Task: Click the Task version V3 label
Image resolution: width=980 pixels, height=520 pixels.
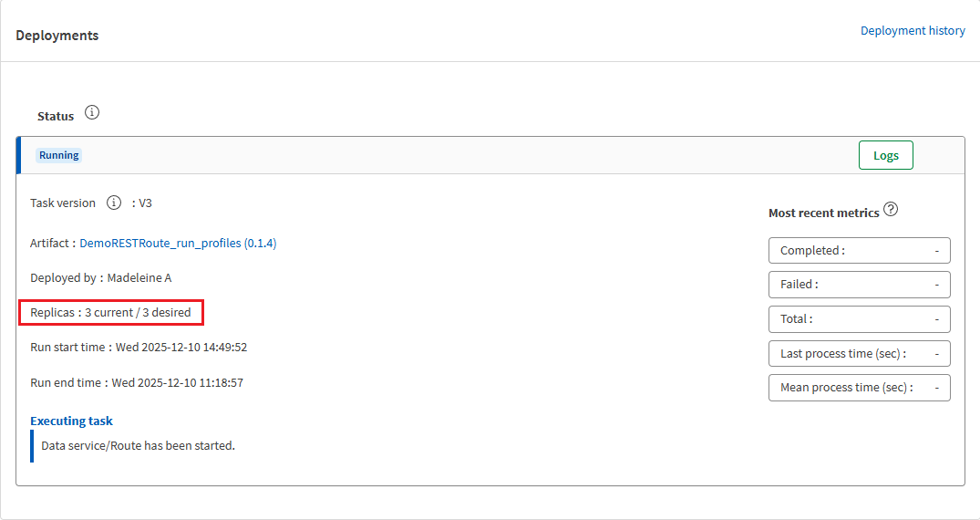Action: click(145, 203)
